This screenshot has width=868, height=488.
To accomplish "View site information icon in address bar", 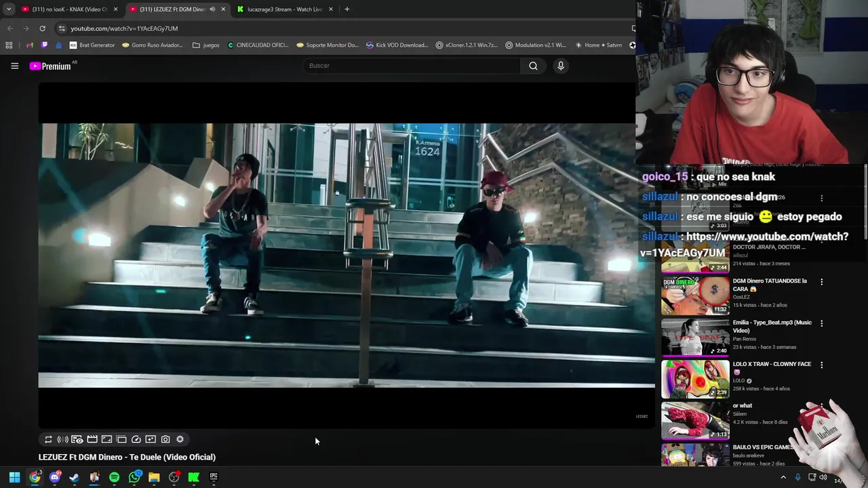I will coord(61,28).
